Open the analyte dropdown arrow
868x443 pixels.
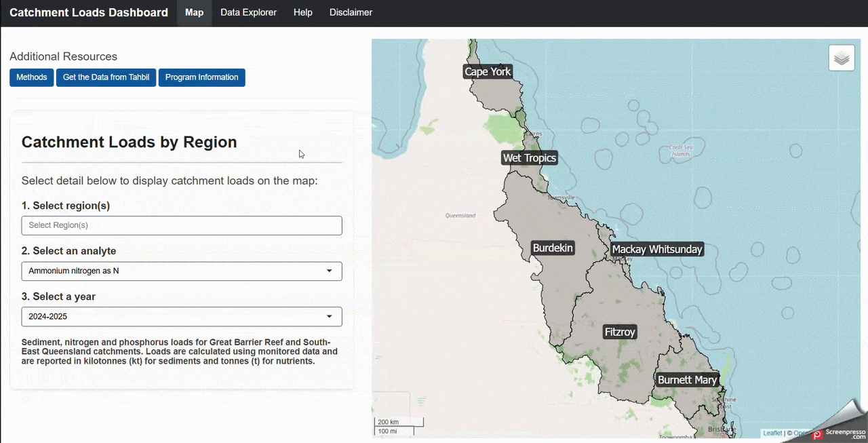click(x=330, y=271)
